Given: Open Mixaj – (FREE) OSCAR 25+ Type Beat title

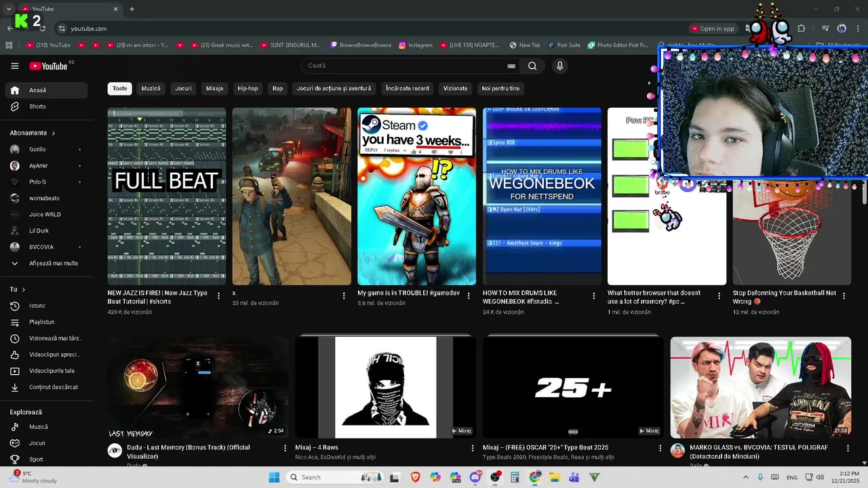Looking at the screenshot, I should pyautogui.click(x=545, y=447).
